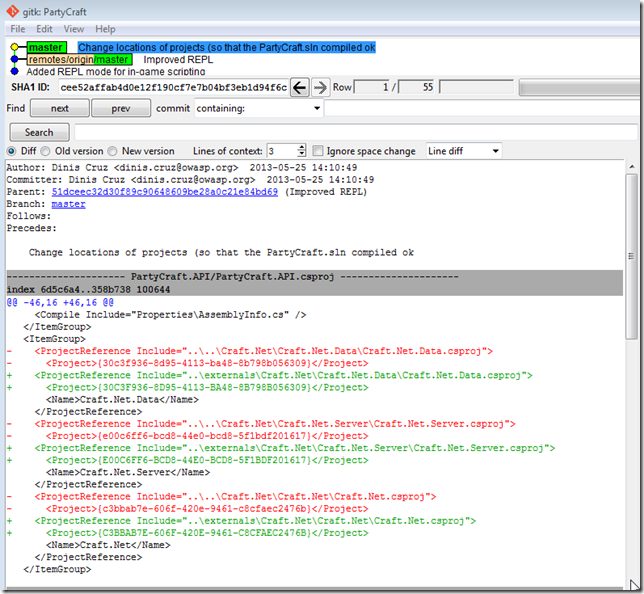Open the File menu
This screenshot has height=594, width=644.
click(x=18, y=29)
